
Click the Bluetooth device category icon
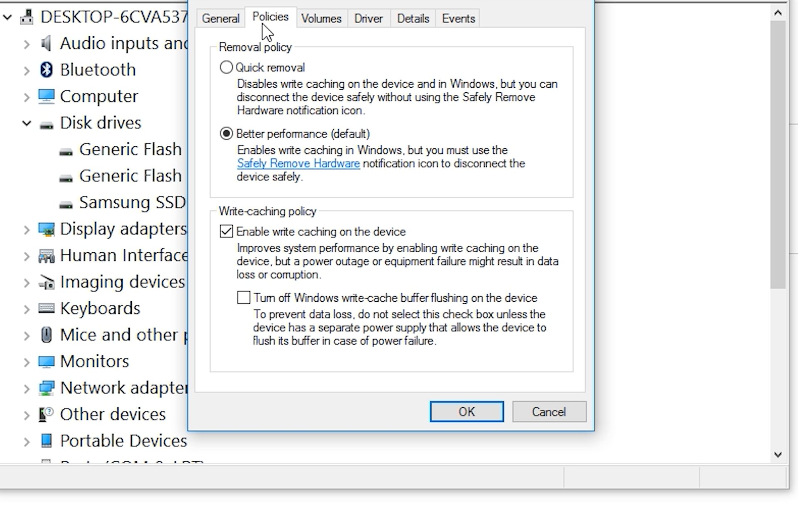coord(46,70)
